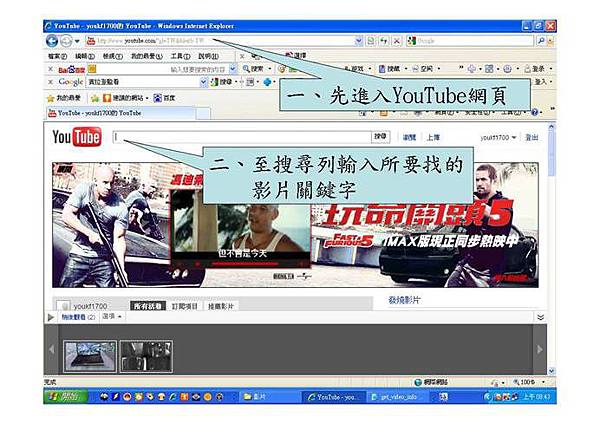Switch to the get_video_info taskbar window
The width and height of the screenshot is (600, 424).
pos(395,397)
